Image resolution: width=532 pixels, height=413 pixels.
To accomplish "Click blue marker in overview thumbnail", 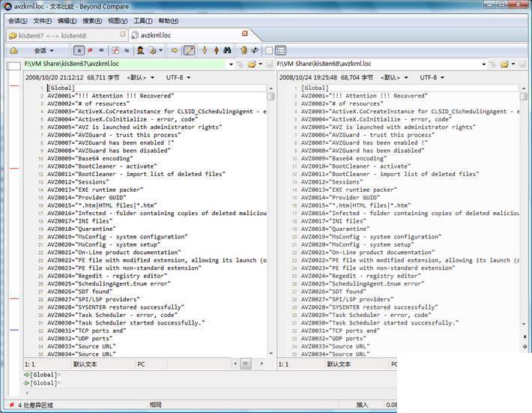I will [14, 330].
